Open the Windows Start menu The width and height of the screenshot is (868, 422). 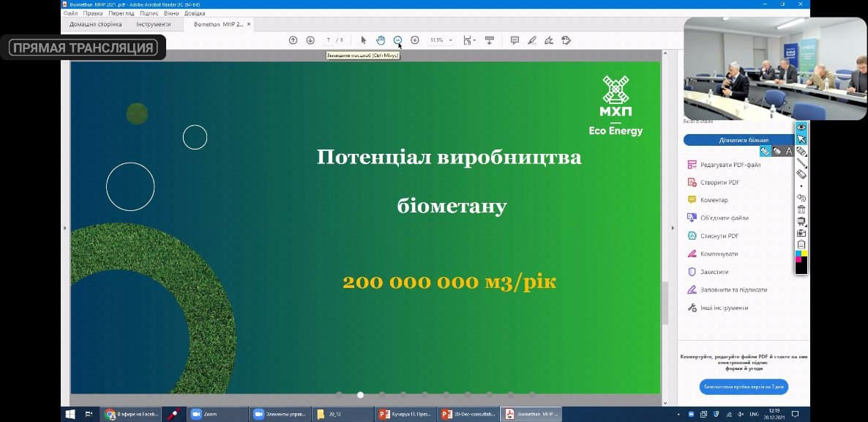click(70, 414)
